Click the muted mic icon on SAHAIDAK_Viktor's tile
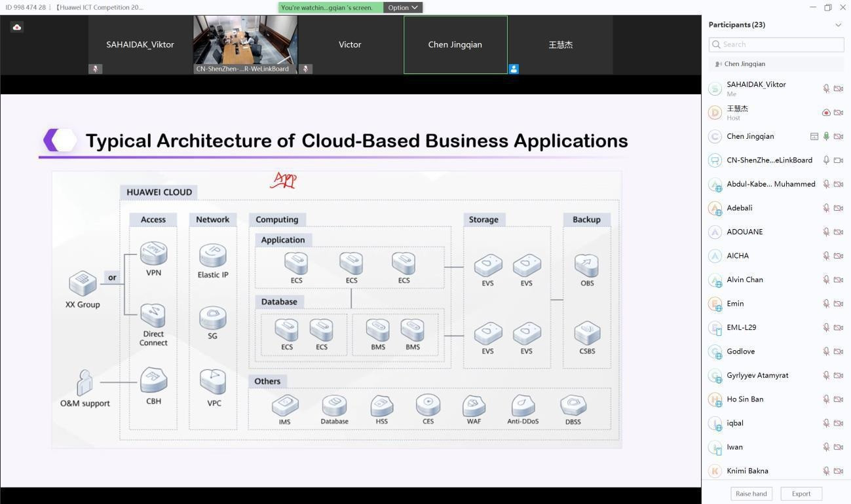 pyautogui.click(x=95, y=69)
